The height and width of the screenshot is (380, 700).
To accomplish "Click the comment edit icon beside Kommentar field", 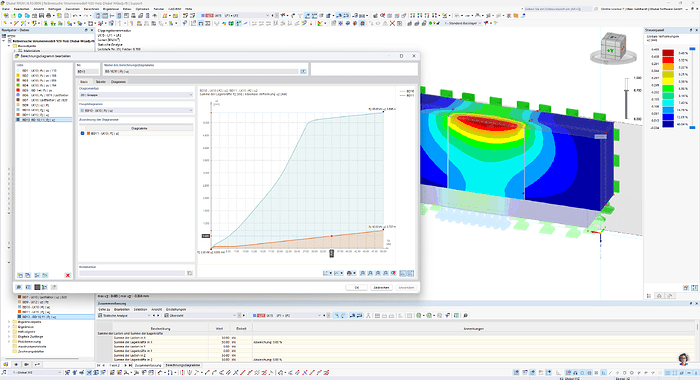I will click(190, 273).
